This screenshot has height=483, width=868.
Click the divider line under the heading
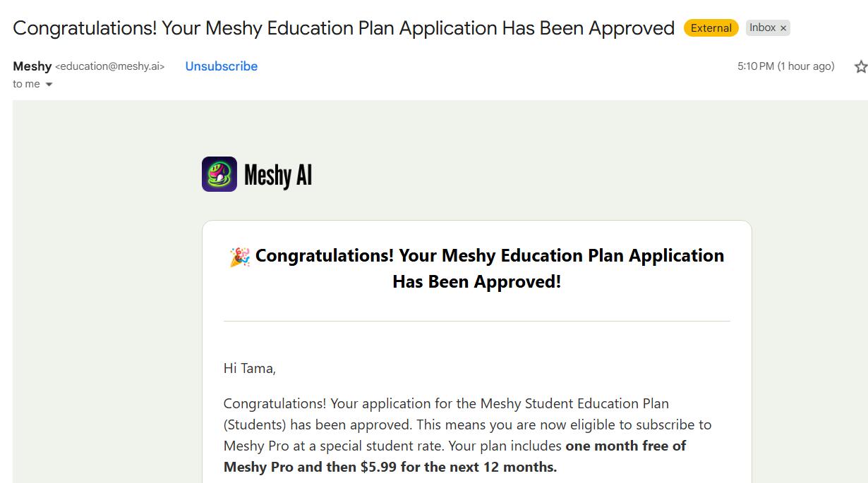click(x=476, y=322)
